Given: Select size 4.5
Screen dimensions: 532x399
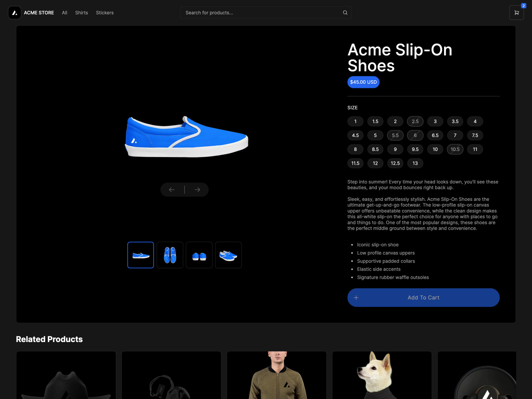Looking at the screenshot, I should tap(355, 135).
